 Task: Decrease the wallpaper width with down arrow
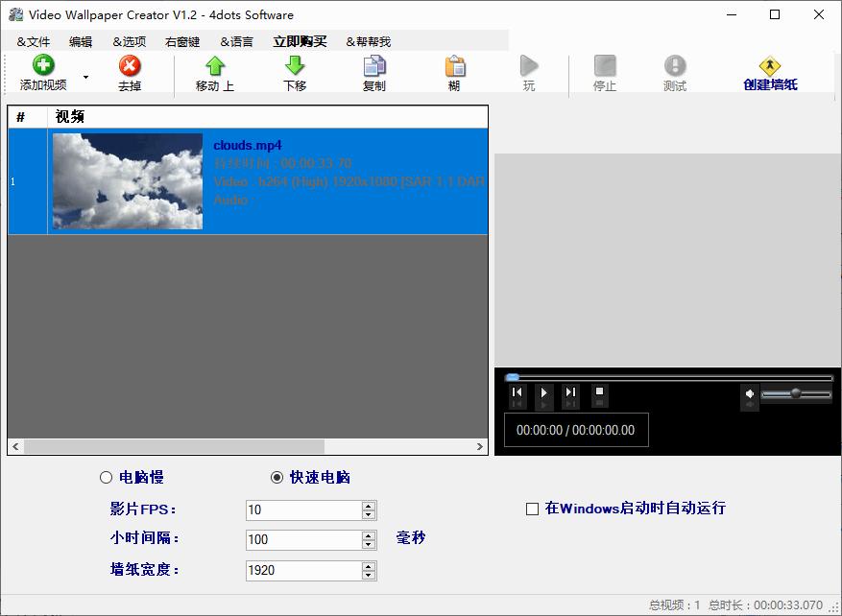(x=369, y=575)
